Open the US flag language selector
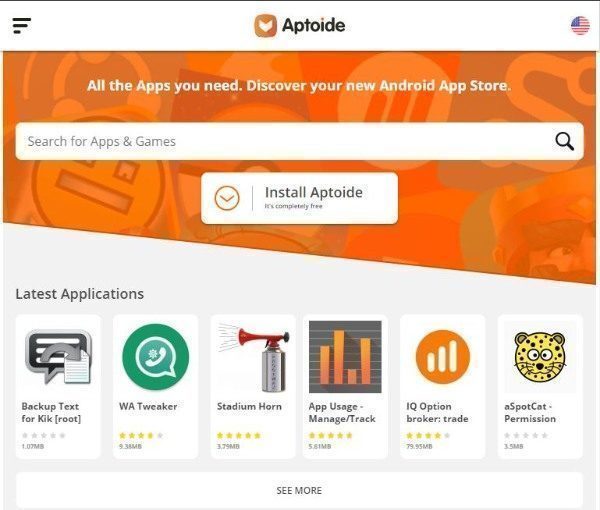This screenshot has width=600, height=510. 580,26
